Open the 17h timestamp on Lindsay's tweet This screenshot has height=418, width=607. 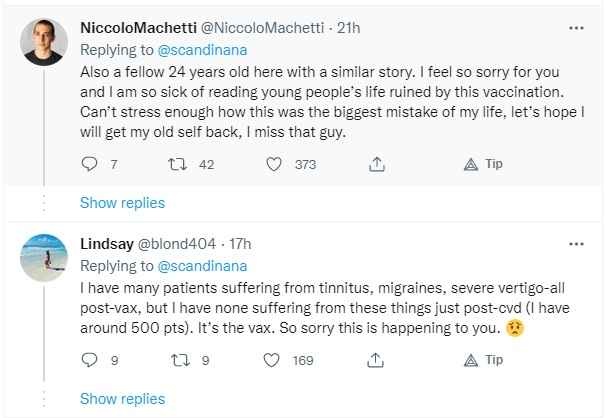point(241,243)
